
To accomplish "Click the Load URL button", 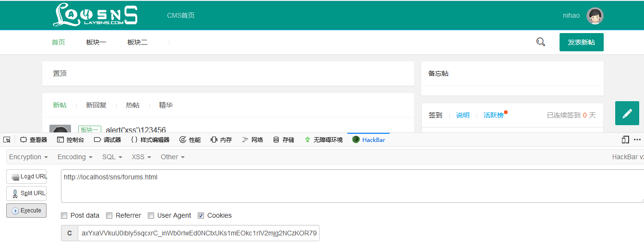I will 26,176.
